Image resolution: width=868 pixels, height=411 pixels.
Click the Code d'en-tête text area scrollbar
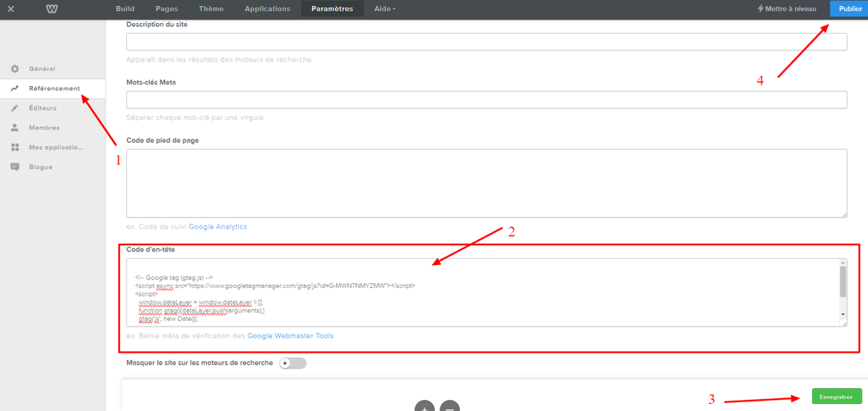click(x=842, y=282)
